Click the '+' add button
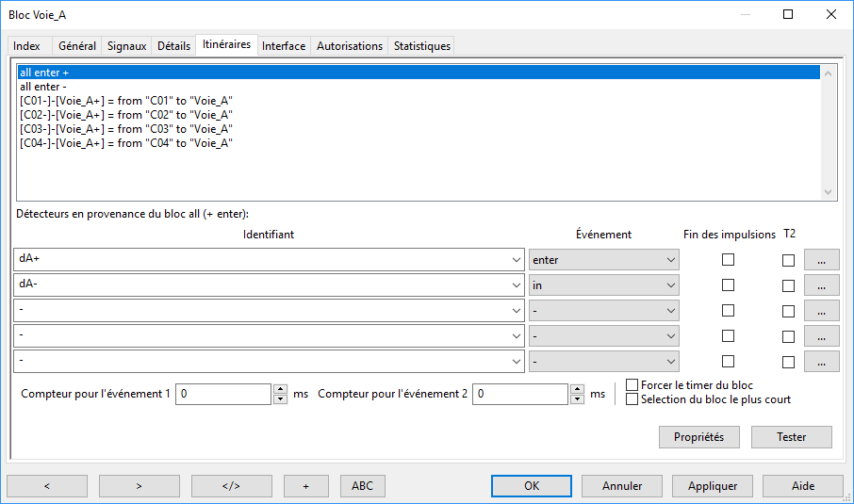This screenshot has height=504, width=854. (306, 486)
